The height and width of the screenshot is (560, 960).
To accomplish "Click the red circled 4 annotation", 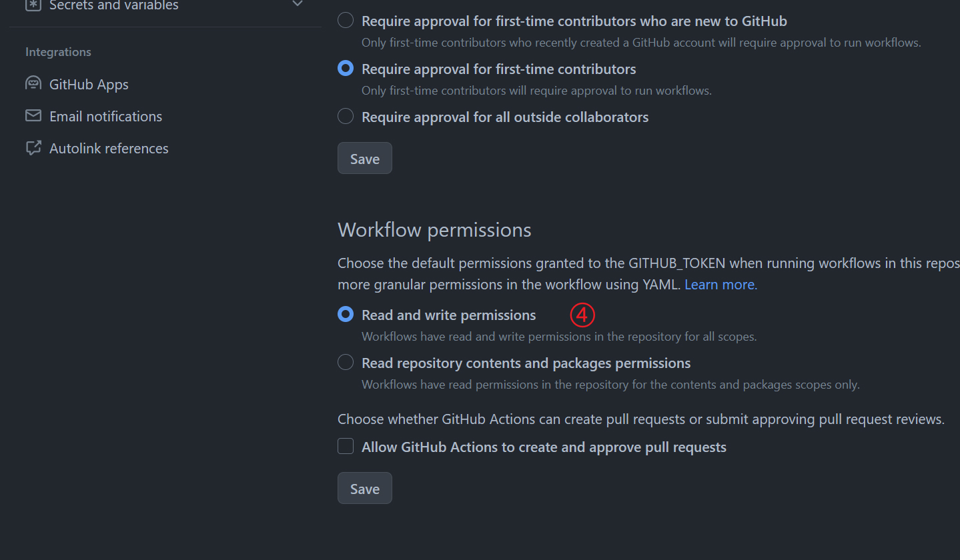I will click(582, 315).
